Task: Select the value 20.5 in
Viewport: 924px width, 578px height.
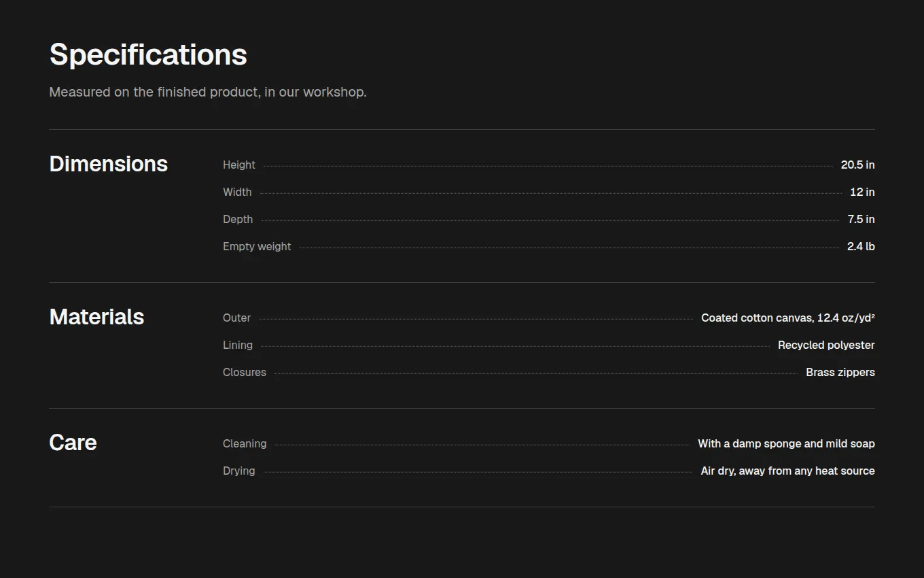Action: pyautogui.click(x=857, y=165)
